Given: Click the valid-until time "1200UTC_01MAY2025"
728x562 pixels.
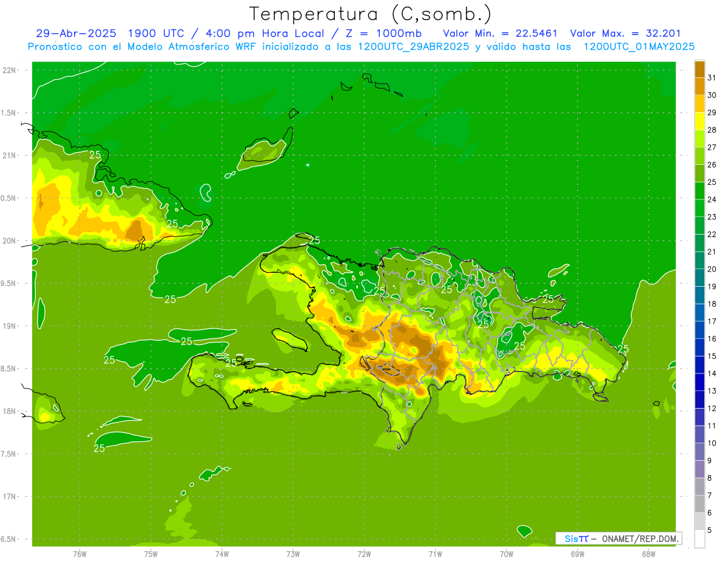Looking at the screenshot, I should [x=639, y=47].
